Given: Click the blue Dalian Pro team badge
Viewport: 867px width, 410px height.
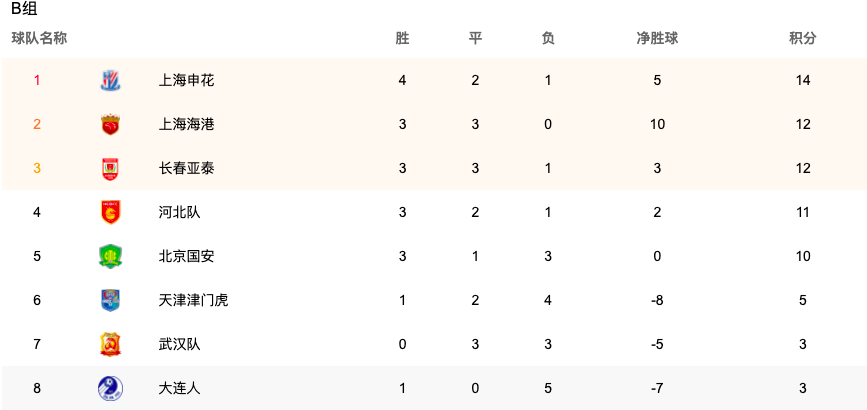Looking at the screenshot, I should pyautogui.click(x=110, y=388).
